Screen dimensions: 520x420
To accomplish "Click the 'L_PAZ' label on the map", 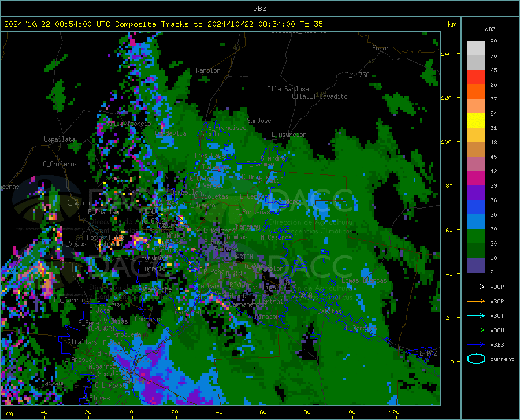I will click(x=428, y=354).
